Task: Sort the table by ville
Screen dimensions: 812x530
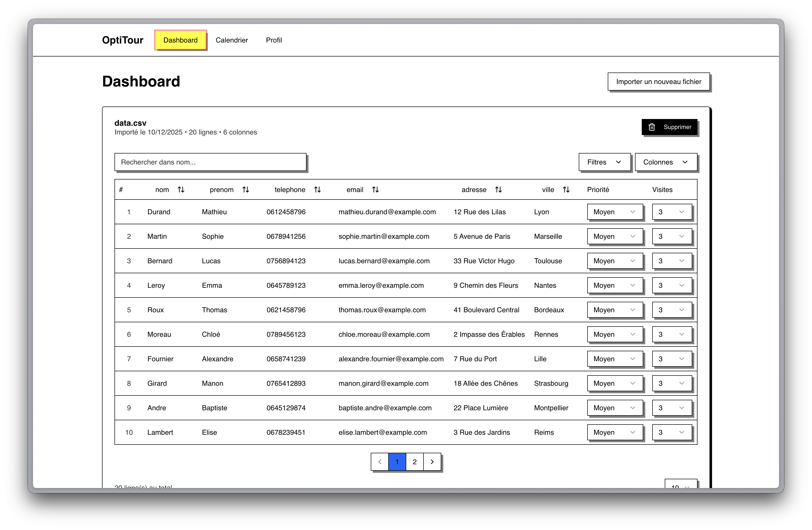Action: 566,189
